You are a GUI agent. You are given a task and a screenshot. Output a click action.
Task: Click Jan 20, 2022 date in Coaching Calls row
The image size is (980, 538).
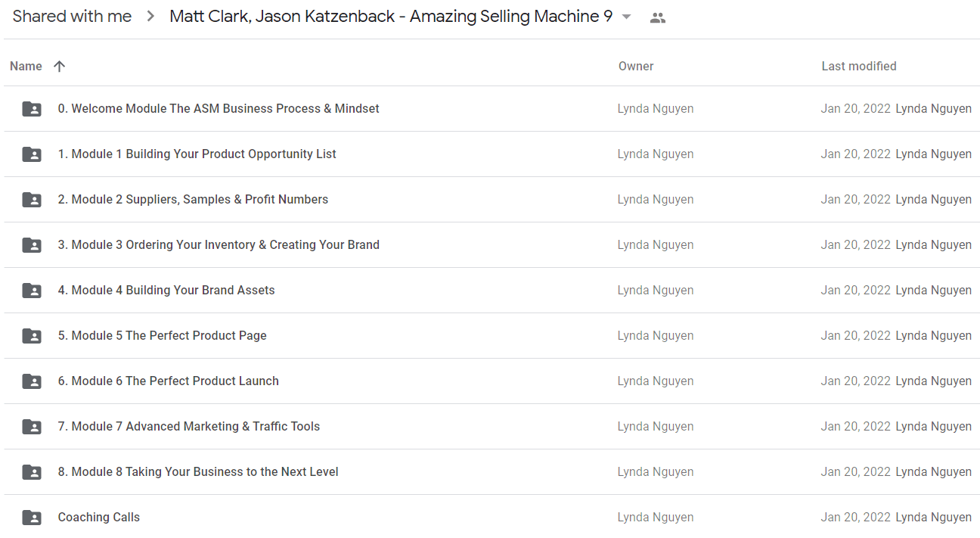pos(856,518)
